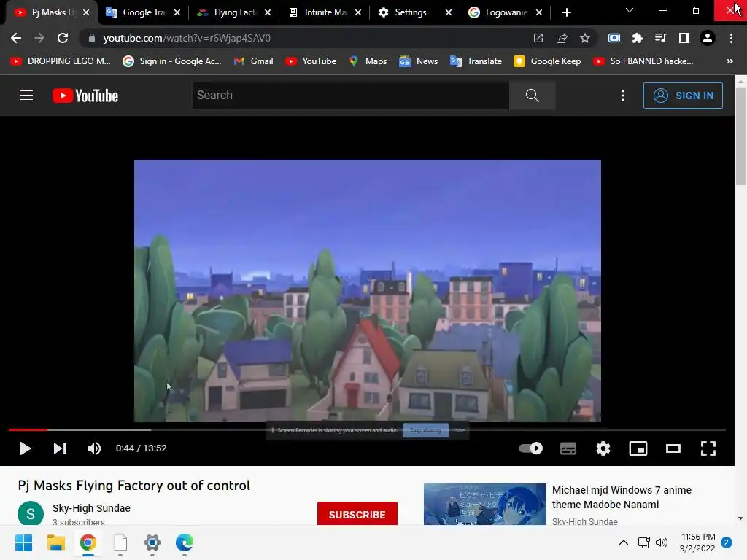Show more bookmarks chevron

click(729, 61)
